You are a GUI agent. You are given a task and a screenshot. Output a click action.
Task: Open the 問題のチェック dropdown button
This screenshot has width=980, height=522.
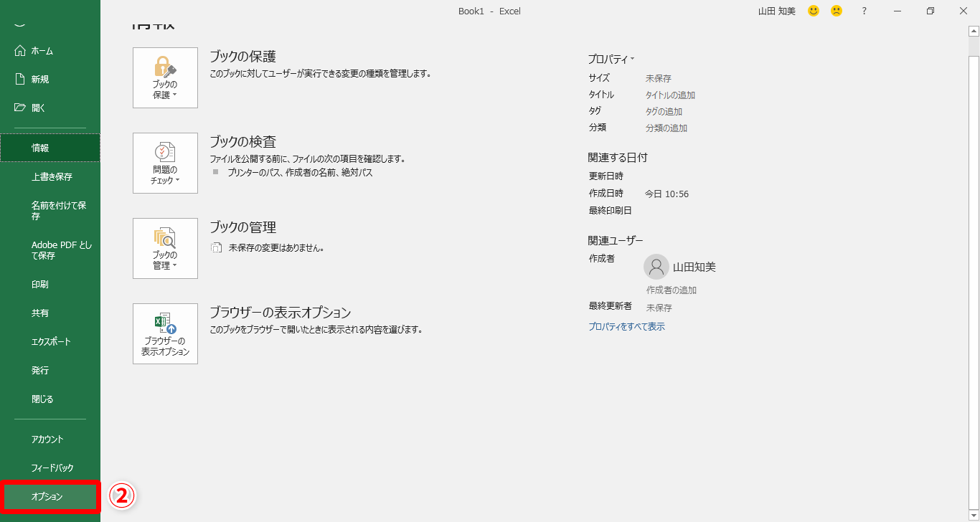pyautogui.click(x=165, y=163)
